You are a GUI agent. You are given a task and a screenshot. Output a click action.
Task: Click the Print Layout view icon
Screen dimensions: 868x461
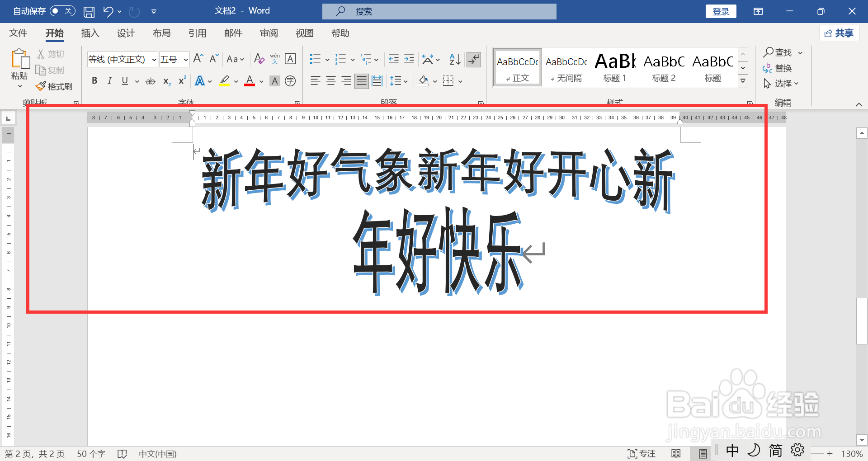pyautogui.click(x=703, y=453)
